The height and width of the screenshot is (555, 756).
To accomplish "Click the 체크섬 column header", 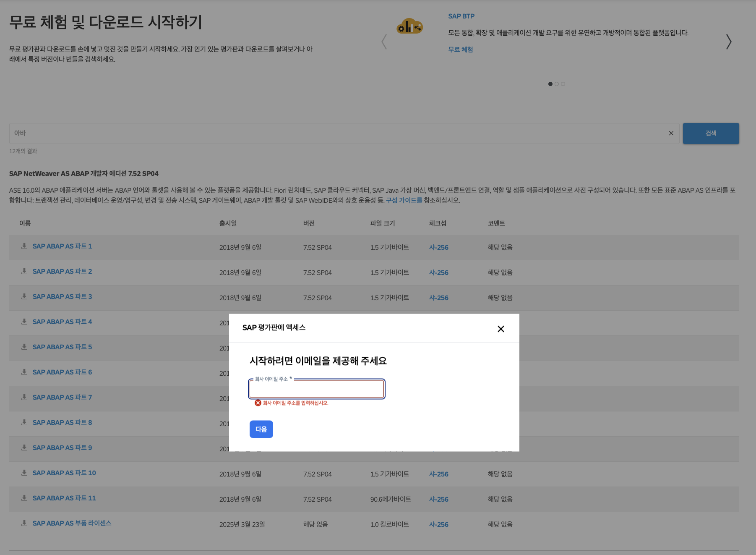I will [x=438, y=223].
